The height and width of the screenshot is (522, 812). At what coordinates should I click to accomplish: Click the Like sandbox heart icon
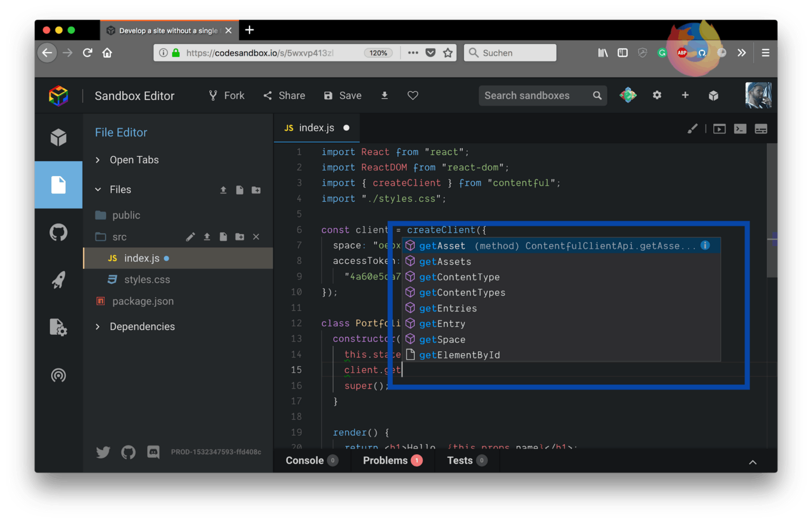coord(413,95)
